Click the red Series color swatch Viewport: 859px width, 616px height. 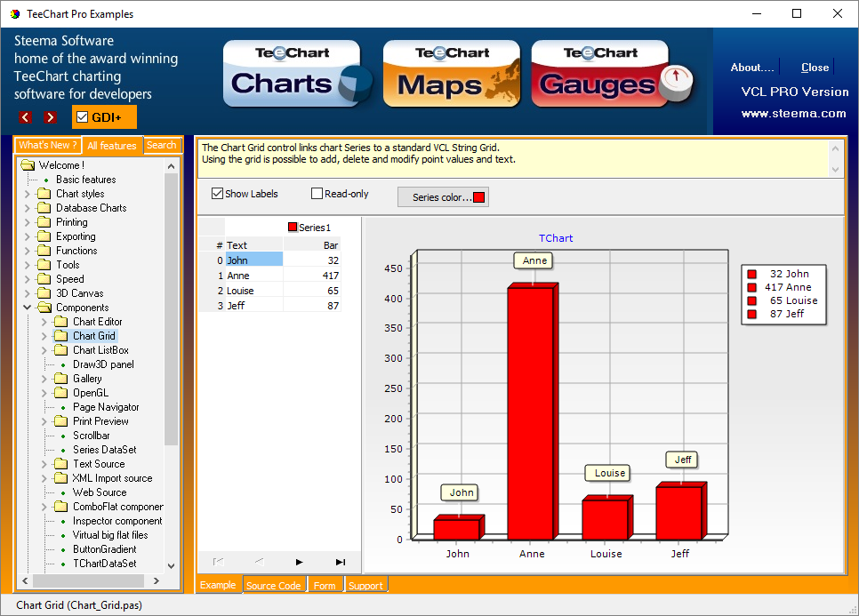(478, 197)
